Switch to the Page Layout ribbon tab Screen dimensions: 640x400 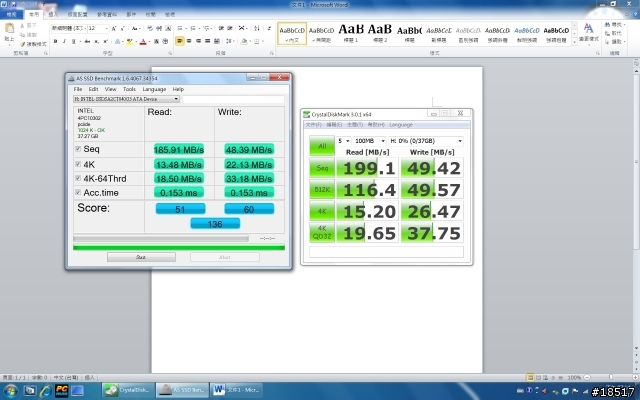click(78, 14)
